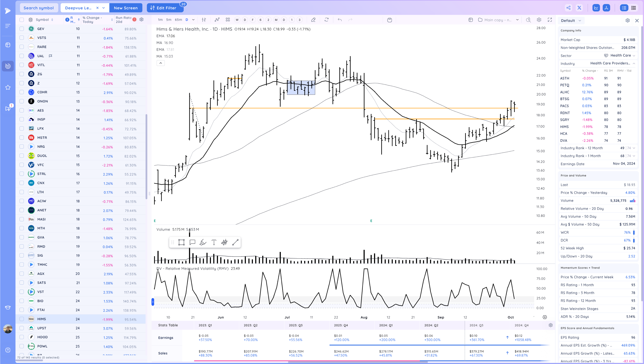The width and height of the screenshot is (644, 364).
Task: Tick the checkbox for the HIMS row
Action: 22,319
